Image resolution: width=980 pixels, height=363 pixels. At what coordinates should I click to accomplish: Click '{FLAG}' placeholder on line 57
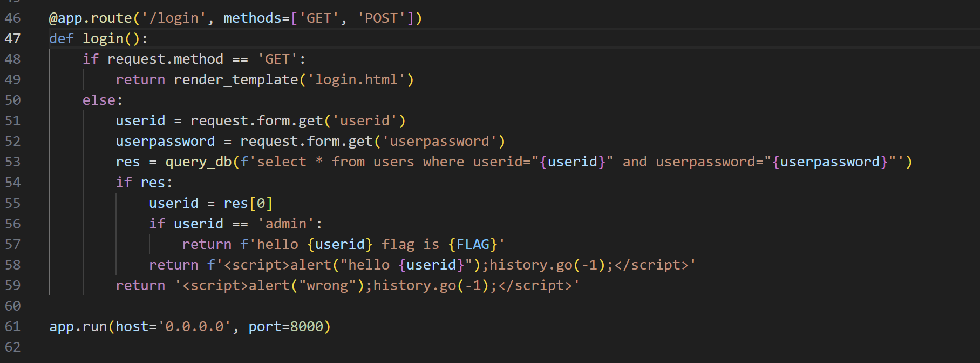coord(473,244)
